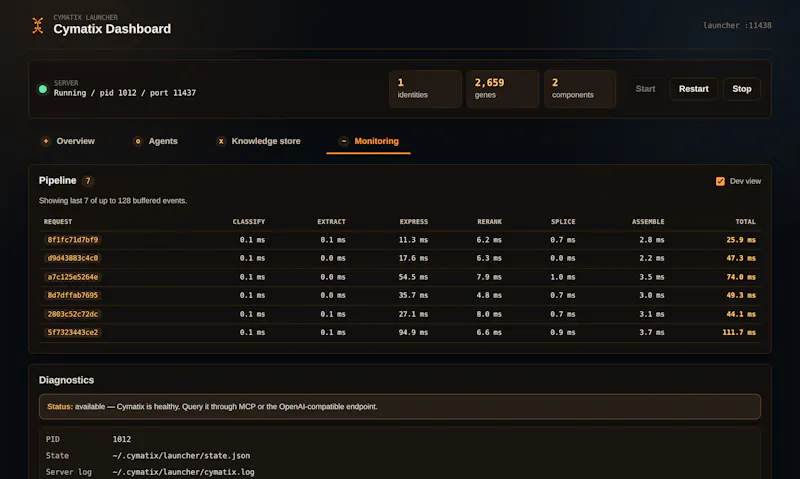This screenshot has width=800, height=479.
Task: Click express value 27.1 ms
Action: 413,314
